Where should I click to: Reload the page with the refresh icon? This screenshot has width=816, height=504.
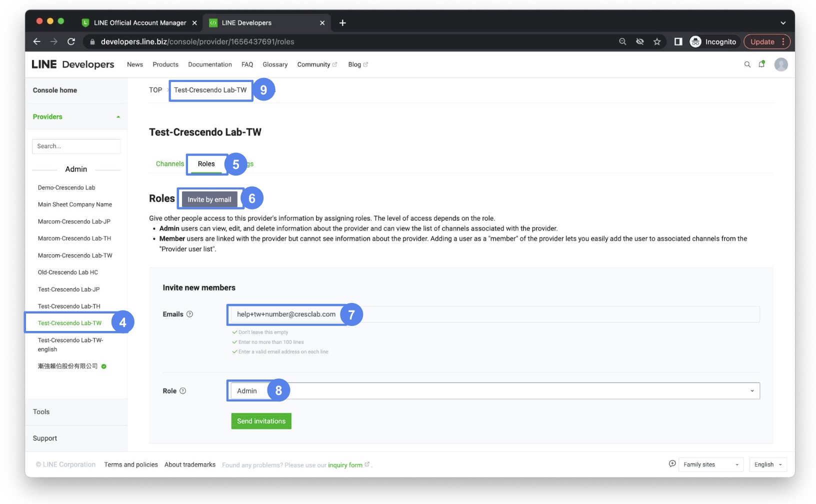[x=71, y=41]
